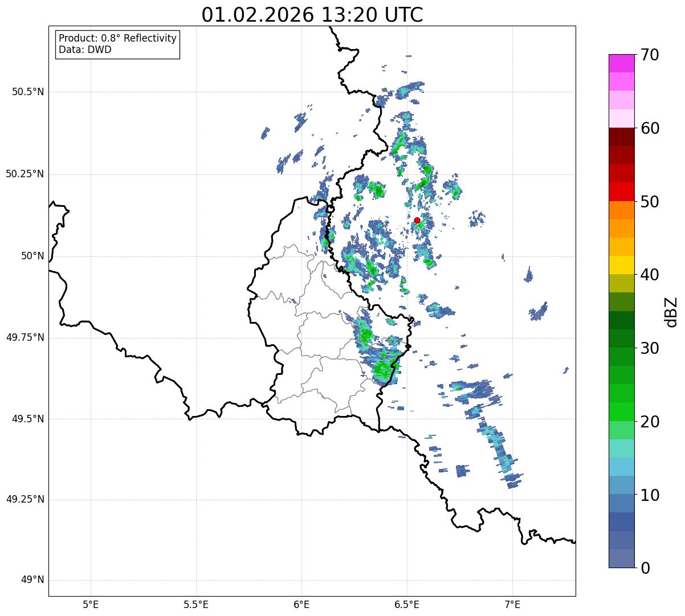Click the 49.25°N latitude label
This screenshot has width=685, height=616.
[25, 500]
